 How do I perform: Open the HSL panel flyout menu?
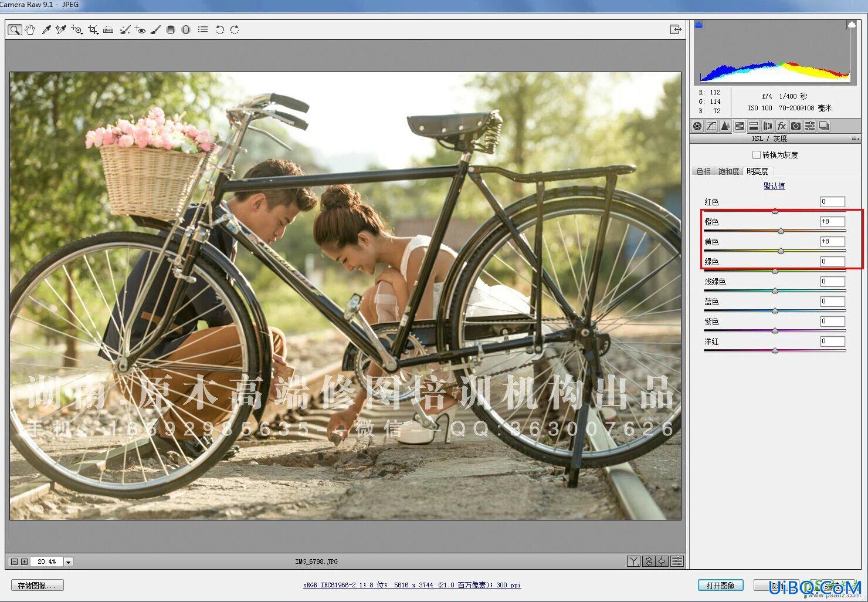click(855, 138)
